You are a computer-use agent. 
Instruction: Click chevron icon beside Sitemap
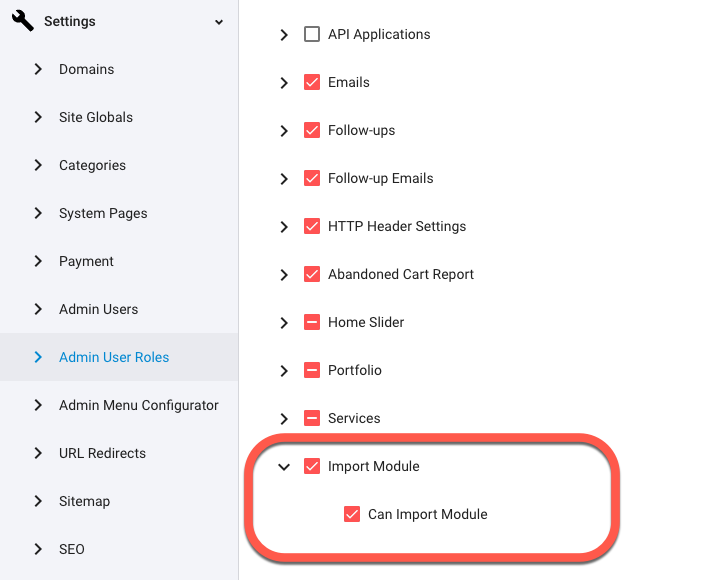click(x=38, y=501)
